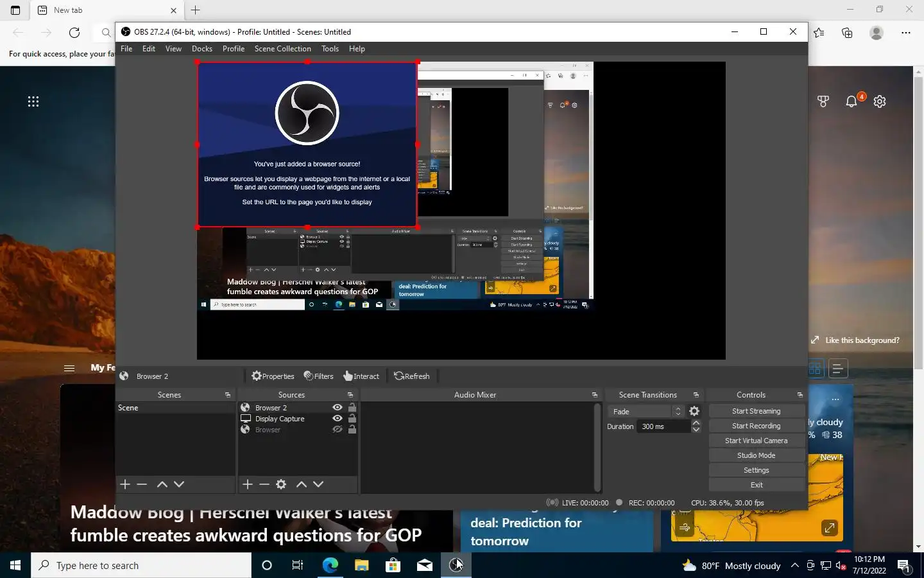This screenshot has width=924, height=578.
Task: Open the File menu in OBS
Action: [x=126, y=49]
